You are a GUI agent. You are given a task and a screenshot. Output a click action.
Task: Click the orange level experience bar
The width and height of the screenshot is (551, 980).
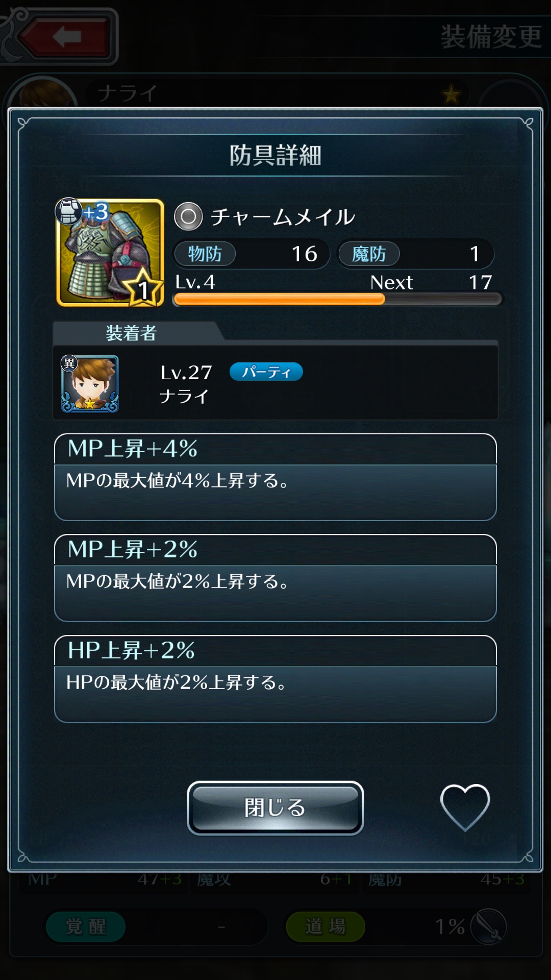(338, 300)
